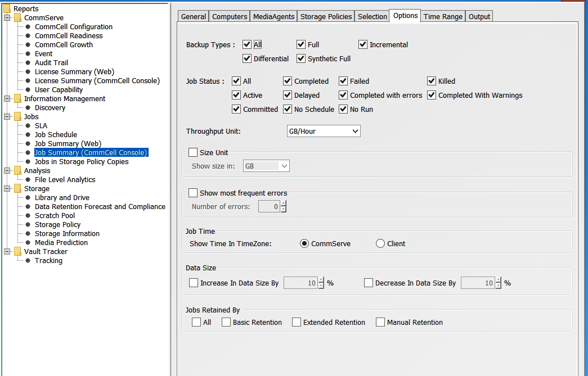The width and height of the screenshot is (588, 376).
Task: Click the Reports root folder icon
Action: [7, 8]
